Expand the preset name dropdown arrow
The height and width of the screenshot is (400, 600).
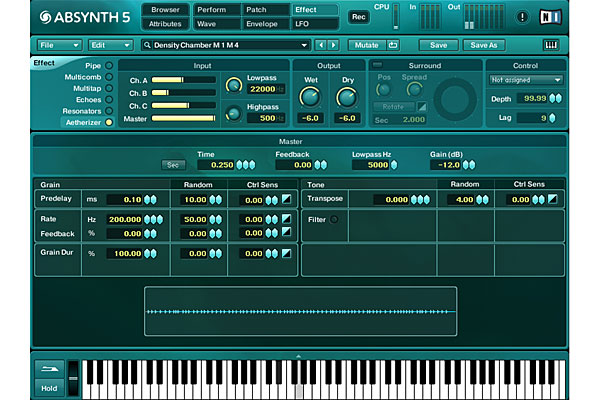pyautogui.click(x=304, y=45)
